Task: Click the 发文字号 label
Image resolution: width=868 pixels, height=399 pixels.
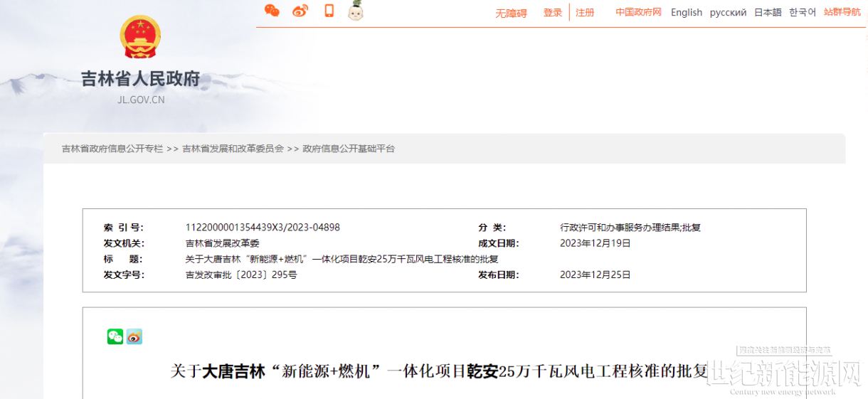Action: pyautogui.click(x=124, y=275)
